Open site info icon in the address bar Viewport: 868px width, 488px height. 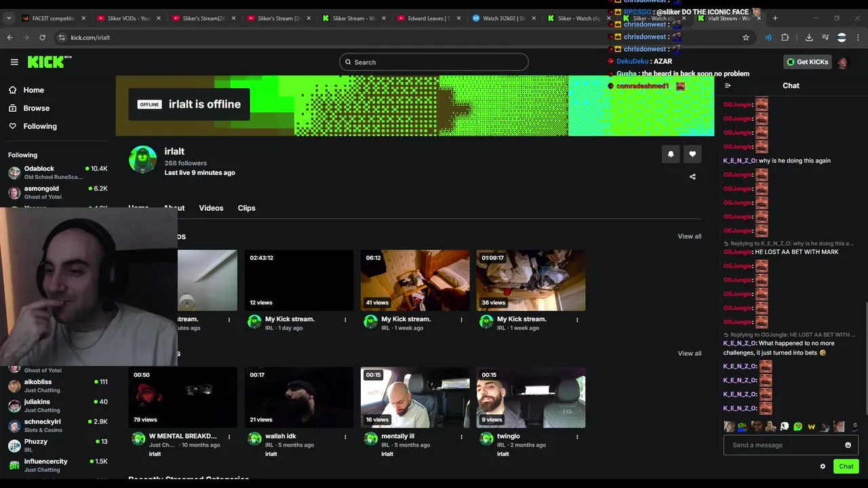click(x=62, y=37)
